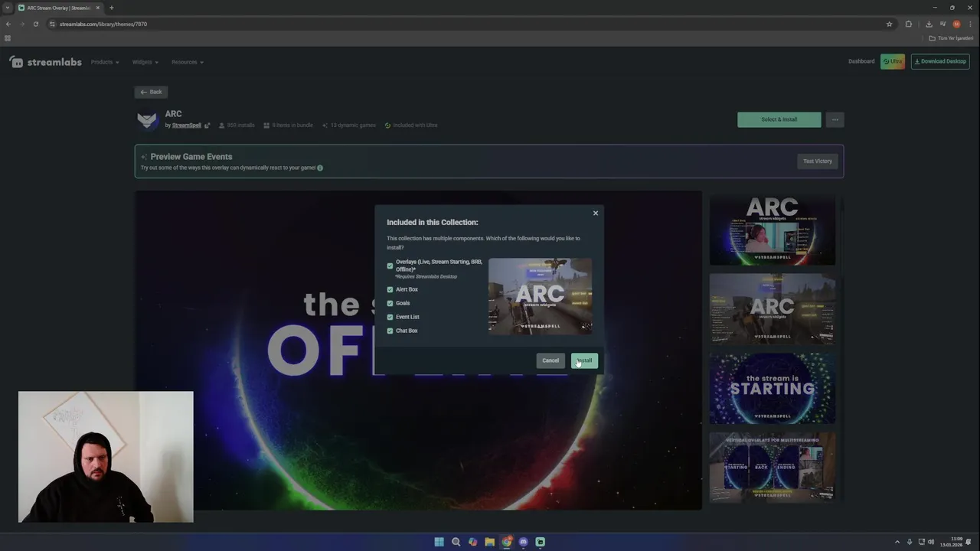The height and width of the screenshot is (551, 980).
Task: Select the first ARC stream widgets thumbnail
Action: coord(772,230)
